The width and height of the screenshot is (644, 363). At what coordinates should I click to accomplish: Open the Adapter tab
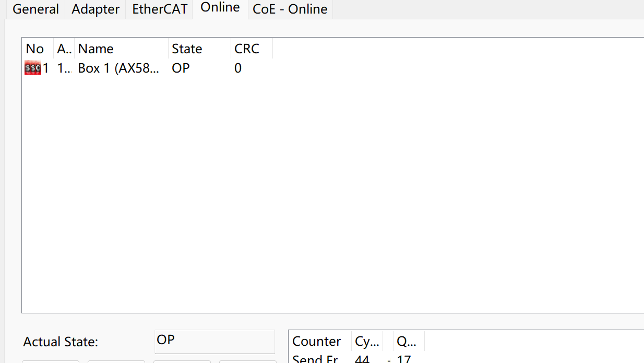click(95, 9)
